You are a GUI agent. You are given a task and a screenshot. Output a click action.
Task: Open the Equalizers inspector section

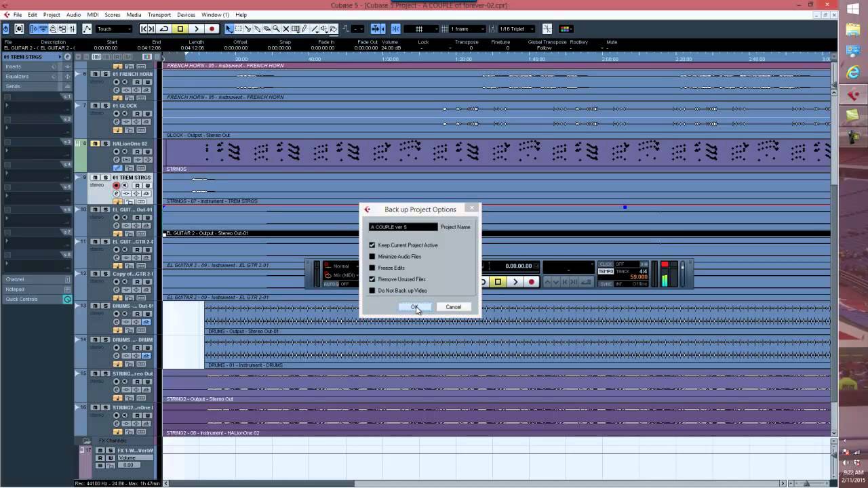point(37,77)
